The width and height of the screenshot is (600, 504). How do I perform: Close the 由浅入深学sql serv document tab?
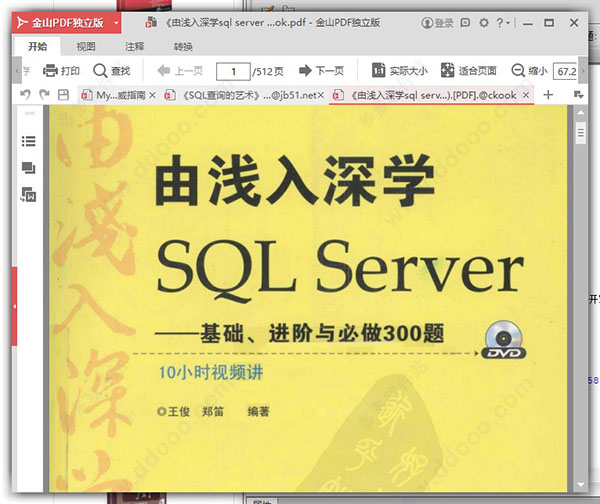pos(526,95)
